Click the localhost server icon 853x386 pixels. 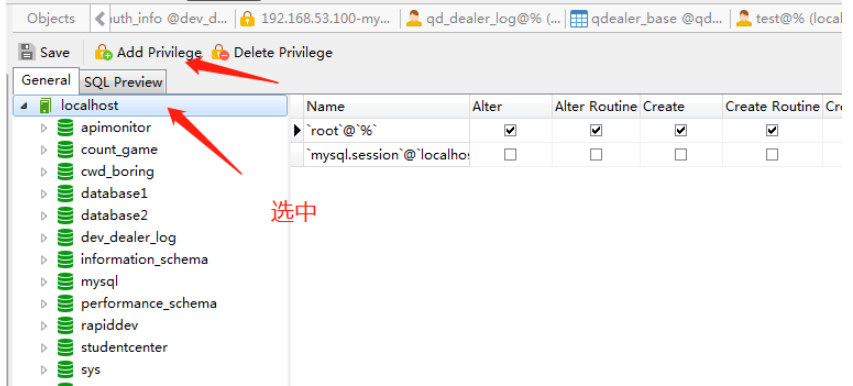[x=46, y=105]
